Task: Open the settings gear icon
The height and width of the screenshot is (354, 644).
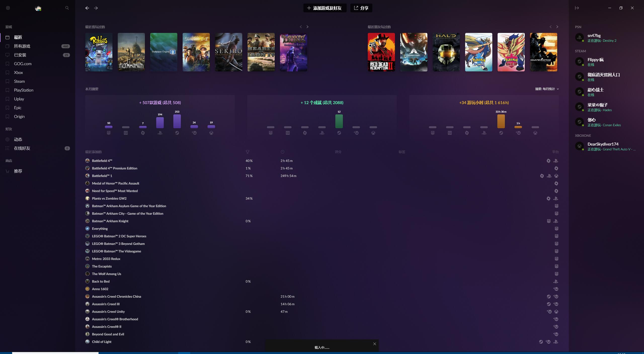Action: (8, 8)
